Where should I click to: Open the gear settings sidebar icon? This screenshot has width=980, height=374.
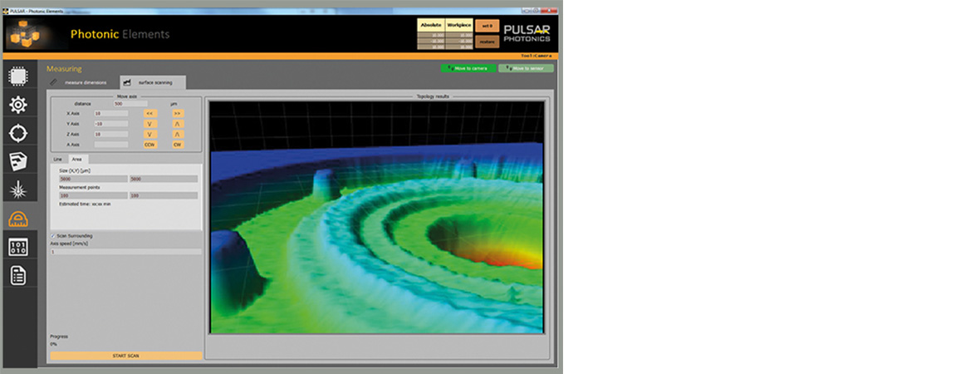click(18, 105)
